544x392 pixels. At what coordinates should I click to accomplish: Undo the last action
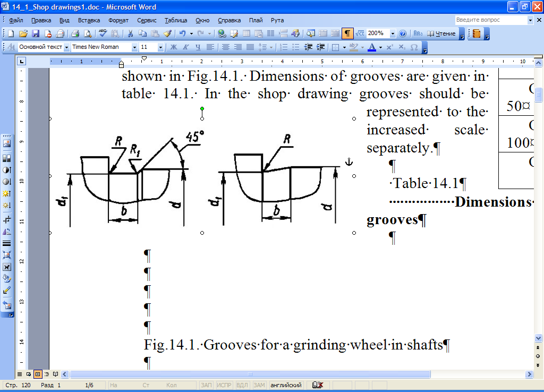point(183,33)
